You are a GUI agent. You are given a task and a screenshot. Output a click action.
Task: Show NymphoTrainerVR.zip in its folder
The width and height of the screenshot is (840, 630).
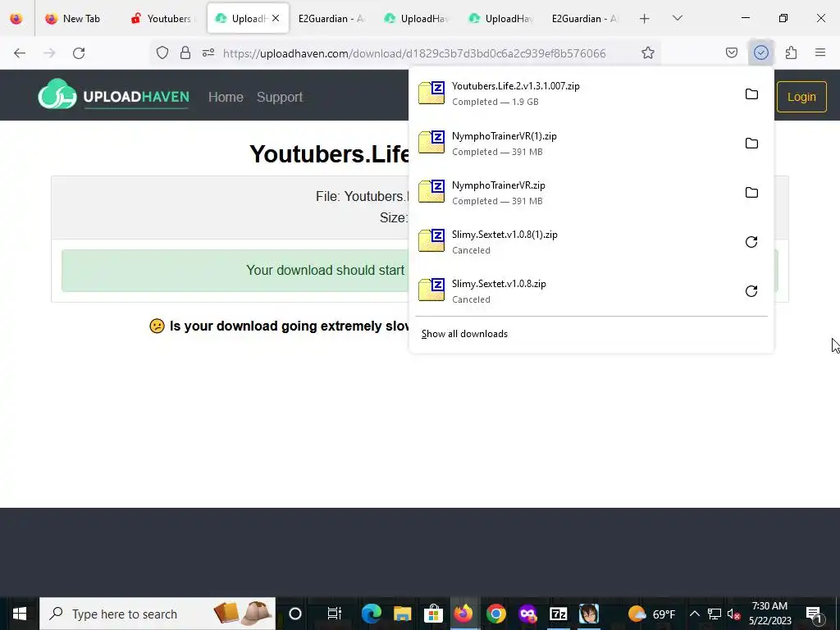pos(751,193)
